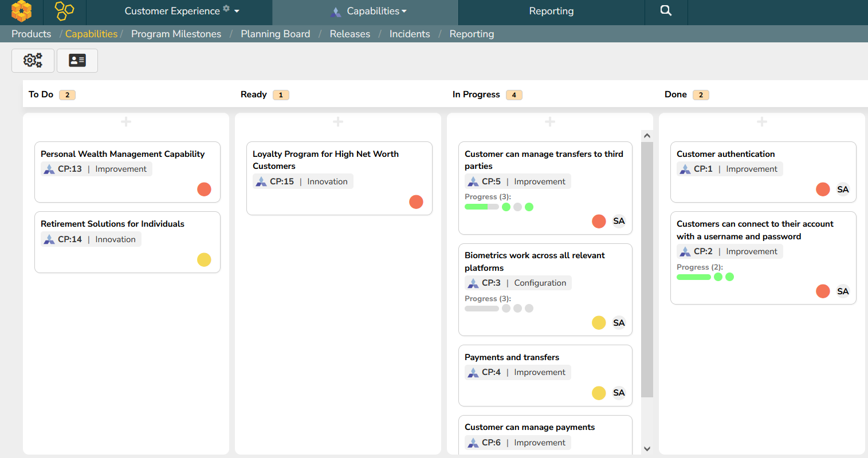Image resolution: width=868 pixels, height=458 pixels.
Task: Click the search magnifier icon
Action: tap(666, 11)
